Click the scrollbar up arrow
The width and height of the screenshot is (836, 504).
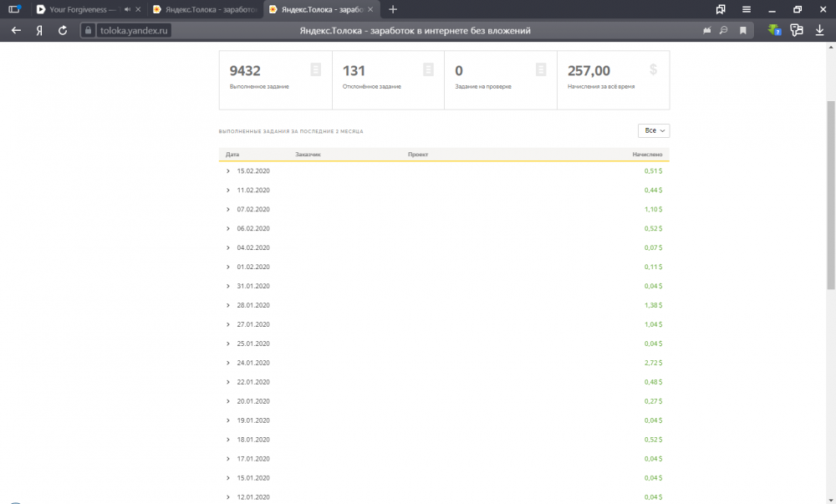pyautogui.click(x=831, y=47)
